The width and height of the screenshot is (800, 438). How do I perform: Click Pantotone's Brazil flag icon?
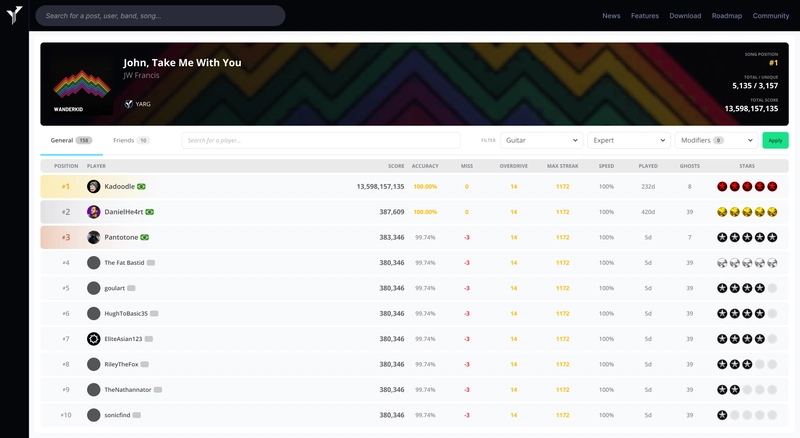pyautogui.click(x=144, y=237)
